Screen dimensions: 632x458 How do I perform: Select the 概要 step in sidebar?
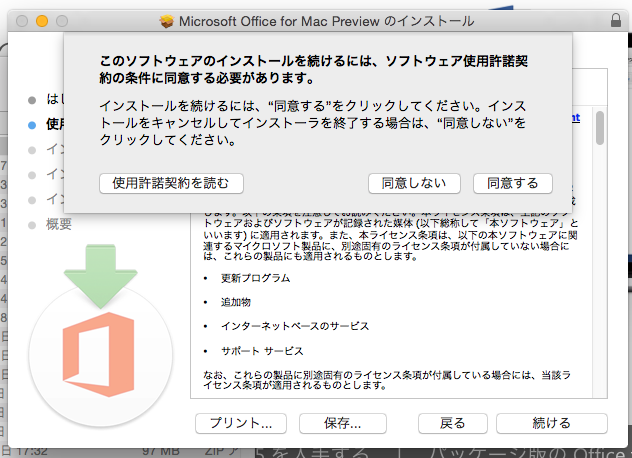pyautogui.click(x=58, y=224)
